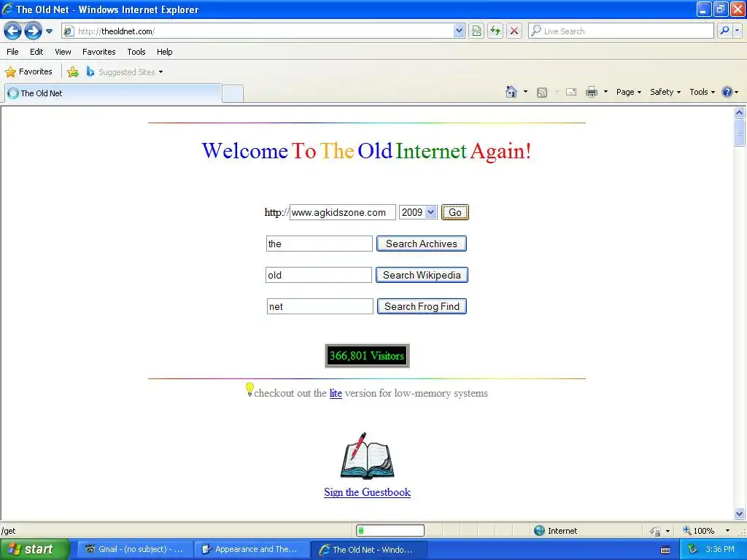The height and width of the screenshot is (560, 747).
Task: Open the recent pages dropdown arrow
Action: [x=49, y=31]
